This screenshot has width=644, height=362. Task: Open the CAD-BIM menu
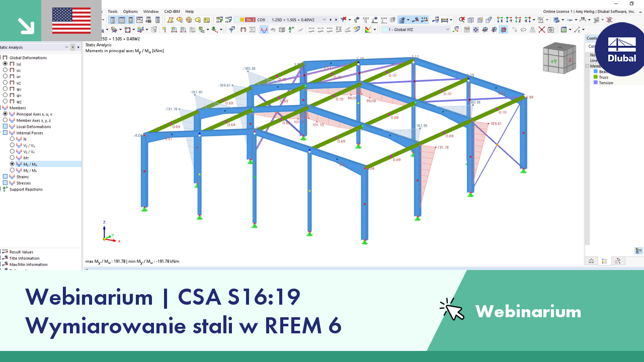pyautogui.click(x=172, y=12)
